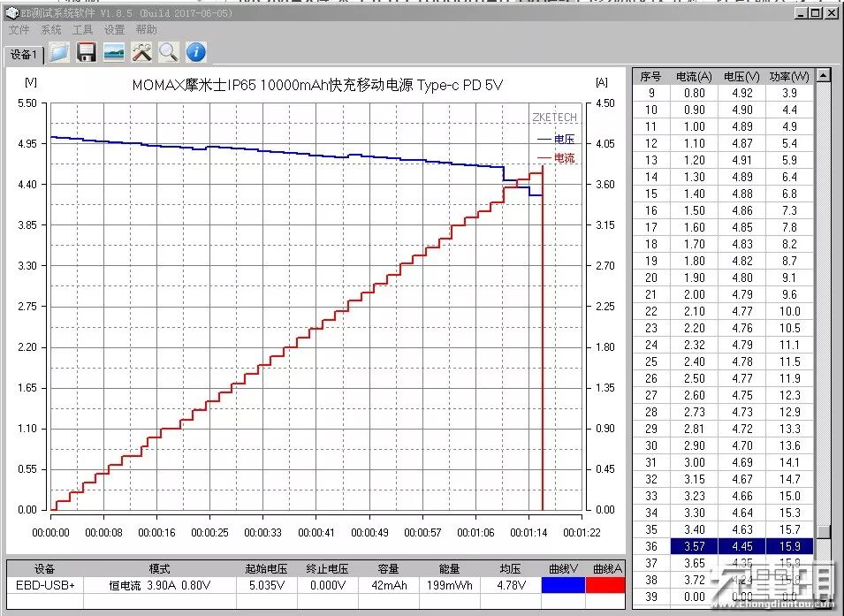Image resolution: width=844 pixels, height=616 pixels.
Task: Click the 4.9 power value in row 11
Action: [789, 126]
